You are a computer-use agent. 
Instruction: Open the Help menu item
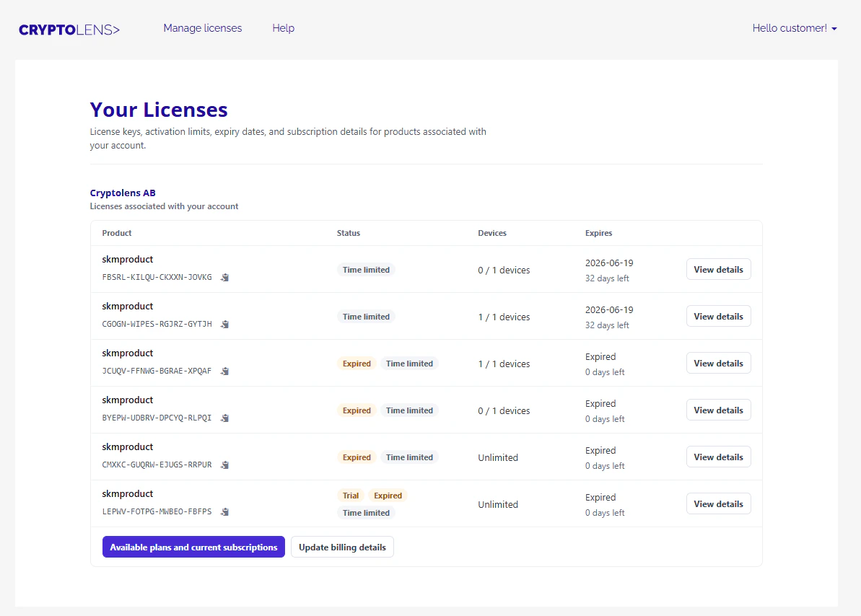click(284, 28)
